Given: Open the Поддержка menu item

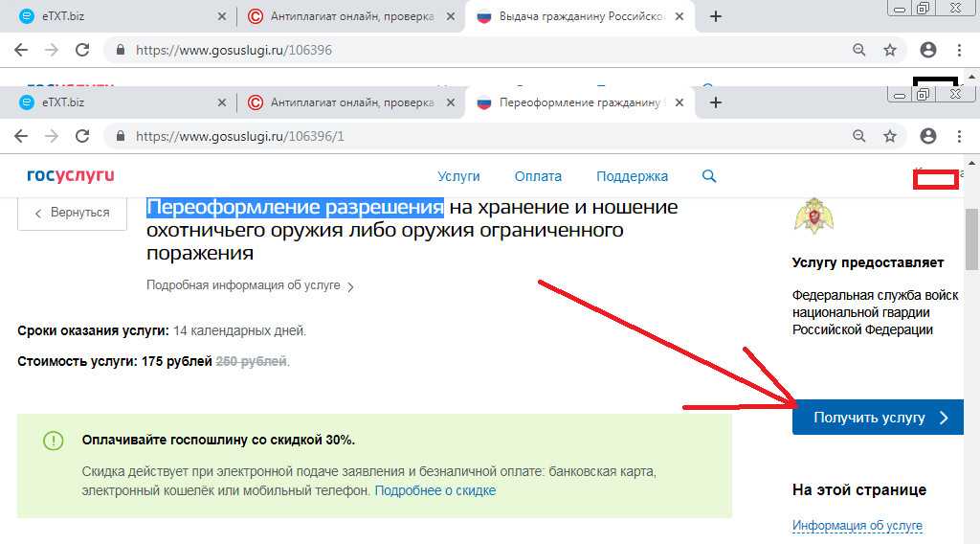Looking at the screenshot, I should tap(632, 176).
